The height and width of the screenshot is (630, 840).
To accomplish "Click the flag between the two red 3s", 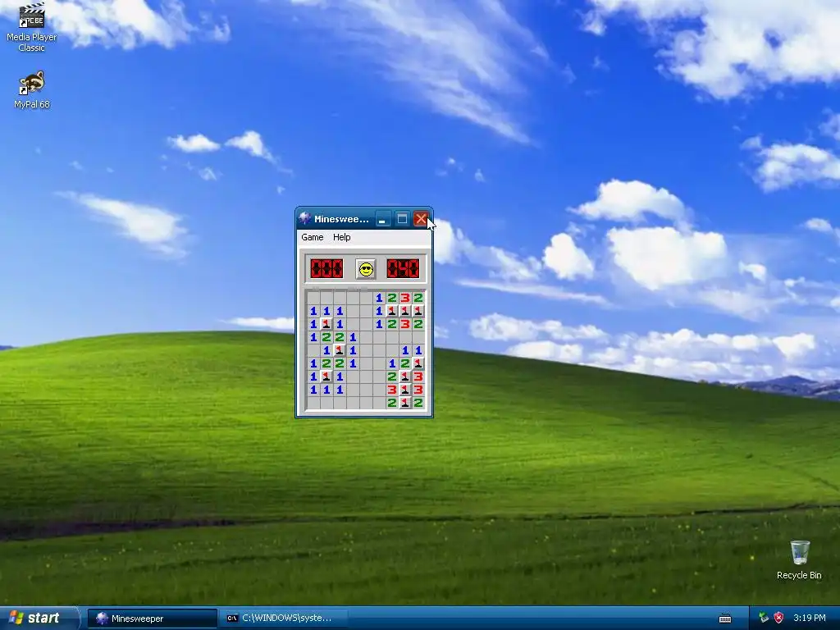I will 405,390.
